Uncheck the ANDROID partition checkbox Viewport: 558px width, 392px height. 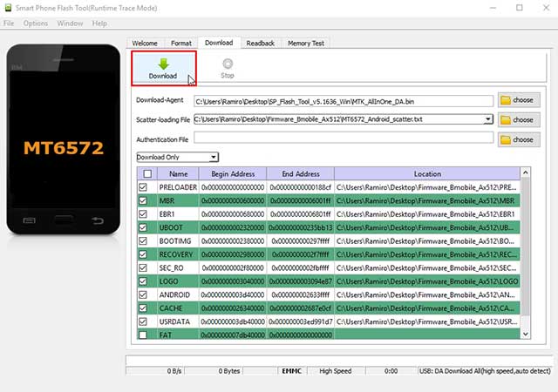click(x=143, y=295)
